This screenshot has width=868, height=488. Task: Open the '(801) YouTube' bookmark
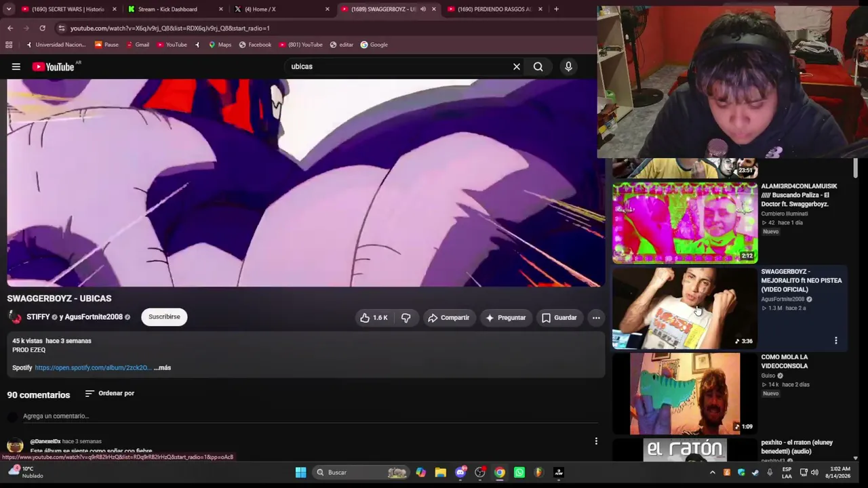(x=300, y=45)
